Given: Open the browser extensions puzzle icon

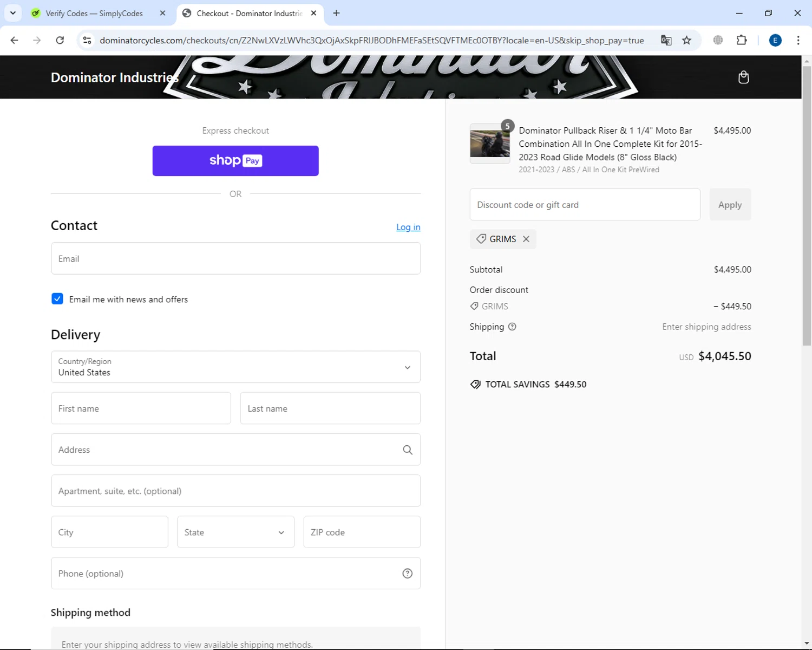Looking at the screenshot, I should click(x=742, y=40).
